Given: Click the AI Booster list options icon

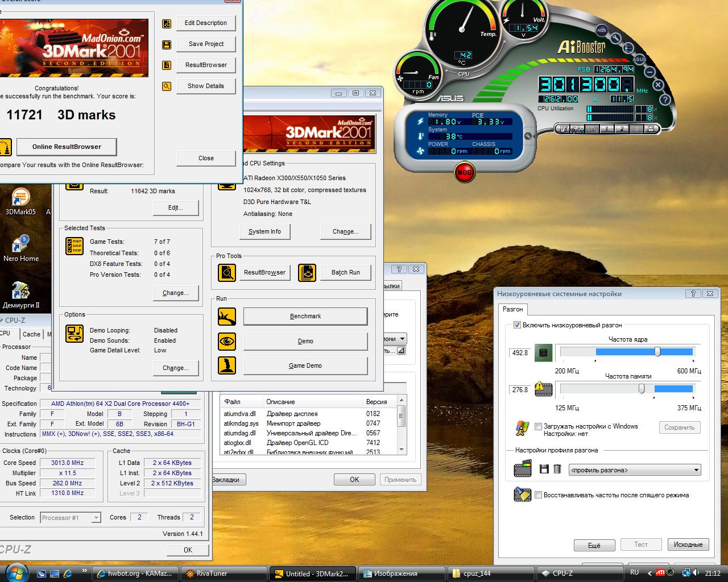Looking at the screenshot, I should tap(628, 48).
